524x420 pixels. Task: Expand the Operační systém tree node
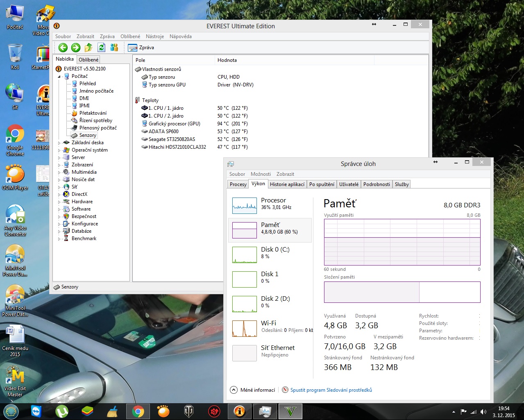pyautogui.click(x=59, y=150)
